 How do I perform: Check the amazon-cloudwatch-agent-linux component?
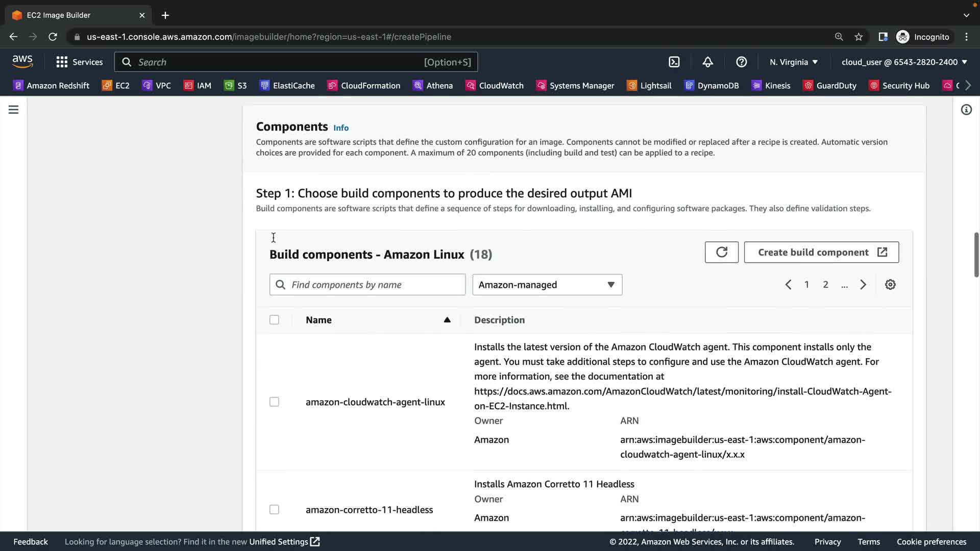tap(274, 402)
